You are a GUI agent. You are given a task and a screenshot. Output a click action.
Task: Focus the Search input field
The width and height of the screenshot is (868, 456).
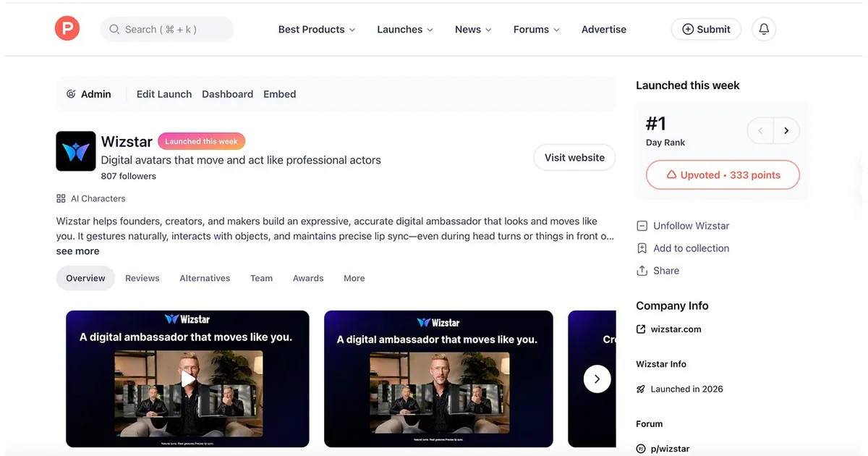coord(167,30)
